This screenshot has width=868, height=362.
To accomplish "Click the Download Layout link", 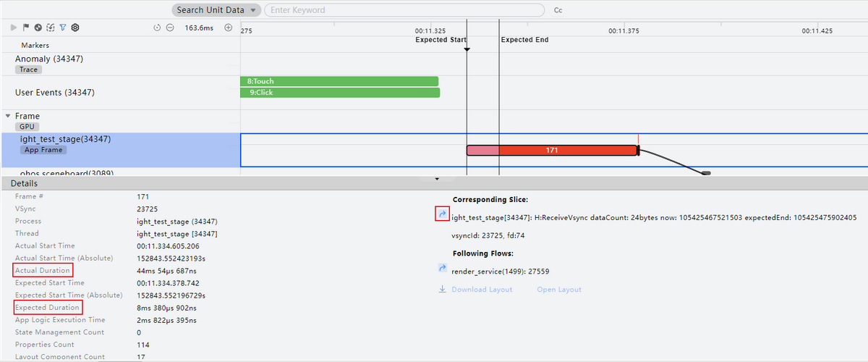I will tap(481, 290).
